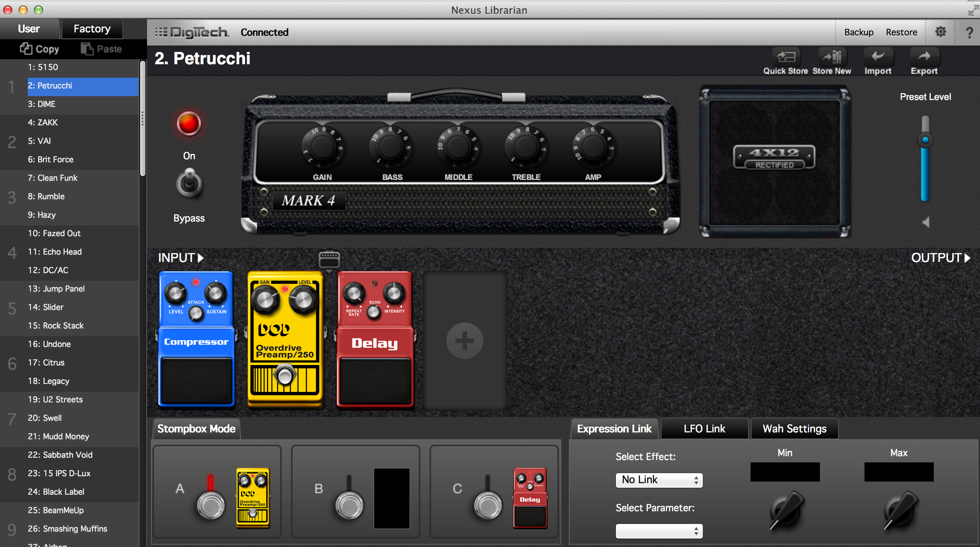980x547 pixels.
Task: Open the Wah Settings tab
Action: coord(794,429)
